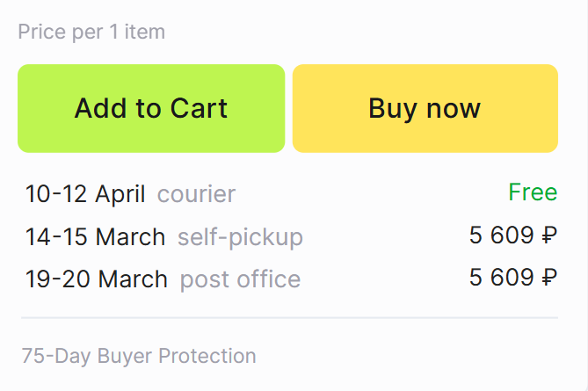Click the ruble sign in post office row
Image resolution: width=588 pixels, height=391 pixels.
tap(549, 279)
